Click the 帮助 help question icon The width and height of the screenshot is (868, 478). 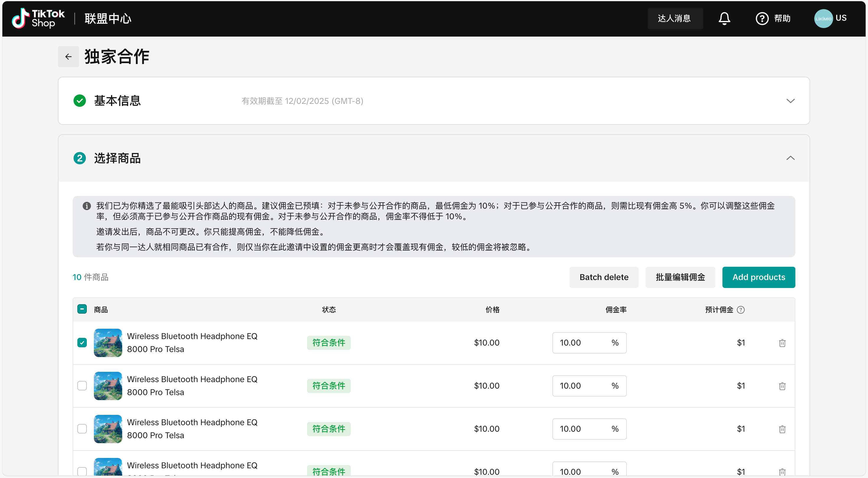pos(762,19)
